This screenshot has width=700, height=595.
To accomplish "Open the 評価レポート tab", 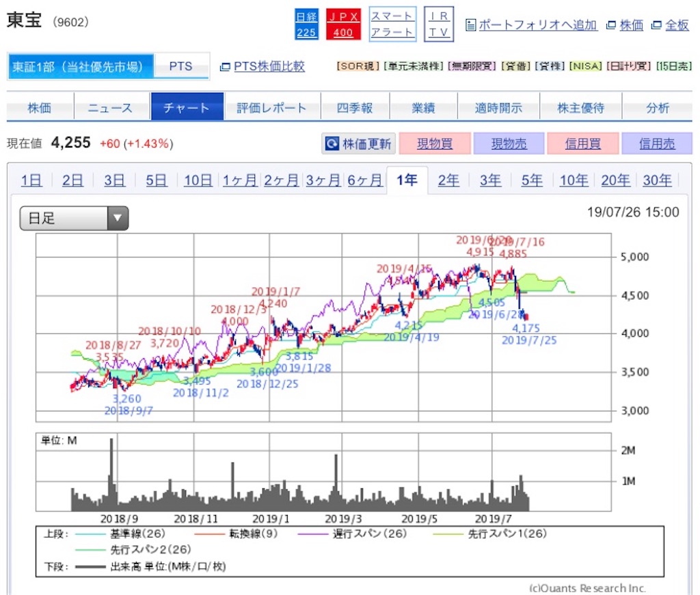I will (272, 107).
